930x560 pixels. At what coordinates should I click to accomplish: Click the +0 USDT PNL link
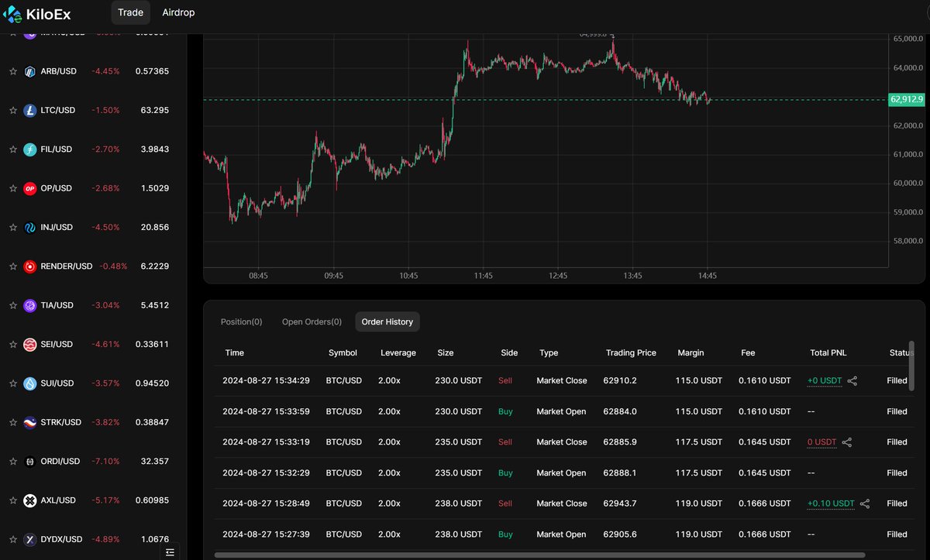point(825,381)
